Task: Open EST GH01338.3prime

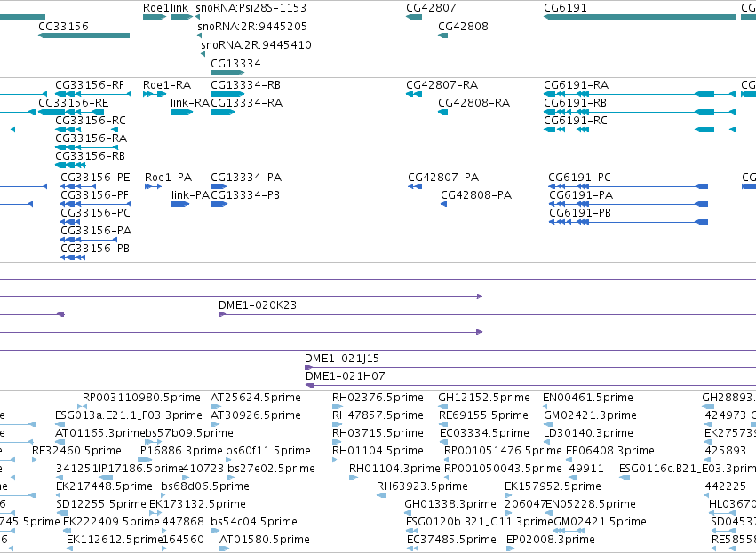Action: point(450,504)
